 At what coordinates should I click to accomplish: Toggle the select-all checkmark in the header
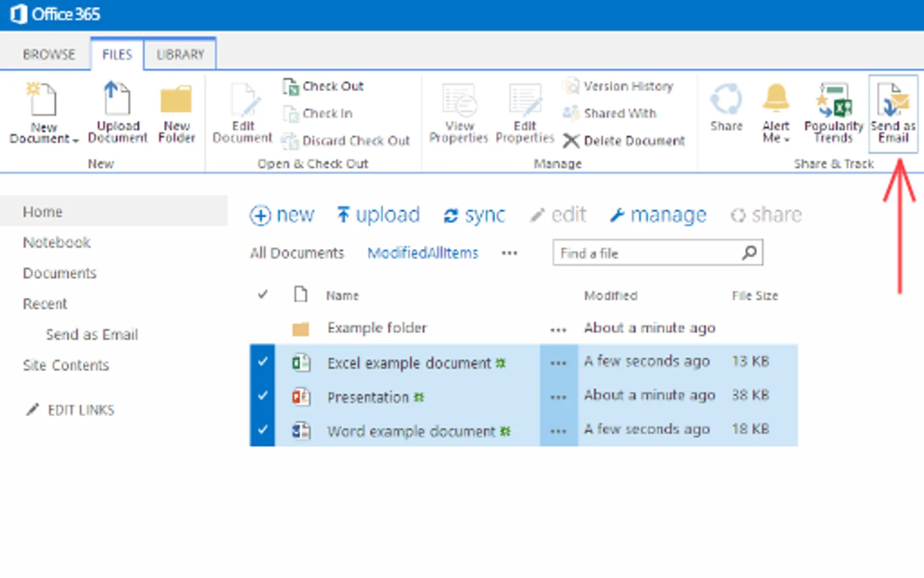pos(263,295)
